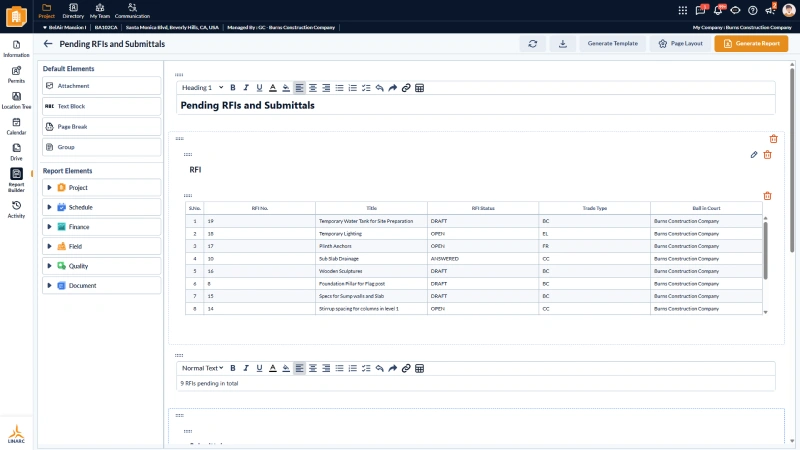Open Information in the left sidebar
Screen dimensions: 800x450
pos(16,48)
